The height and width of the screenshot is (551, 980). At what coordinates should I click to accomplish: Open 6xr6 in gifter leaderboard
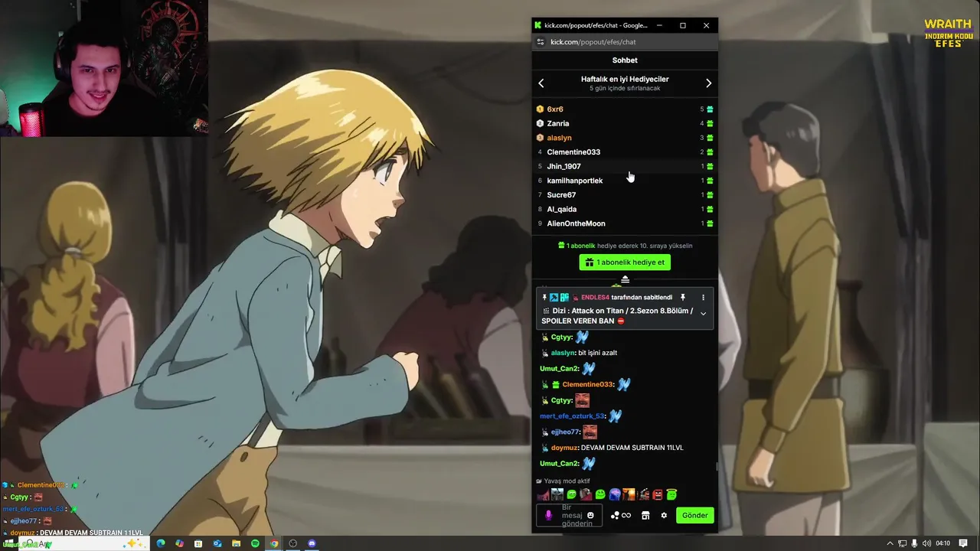(625, 109)
